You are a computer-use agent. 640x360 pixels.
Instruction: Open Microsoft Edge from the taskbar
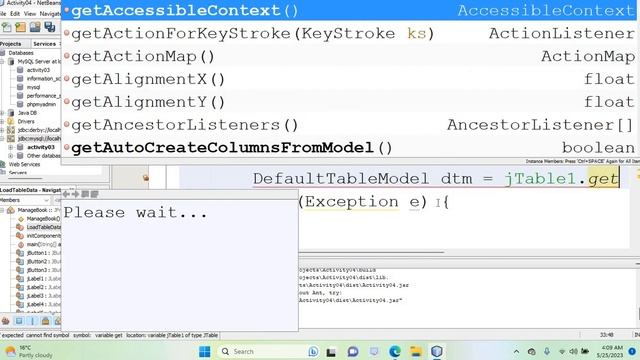(x=395, y=351)
